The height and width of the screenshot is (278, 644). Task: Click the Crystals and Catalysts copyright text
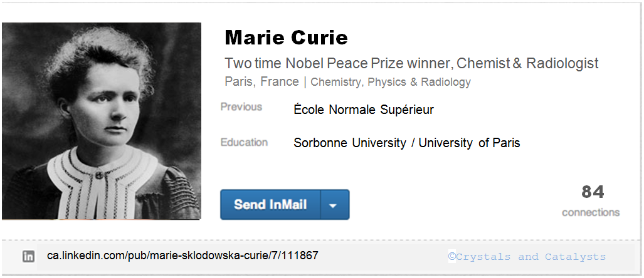tap(527, 257)
